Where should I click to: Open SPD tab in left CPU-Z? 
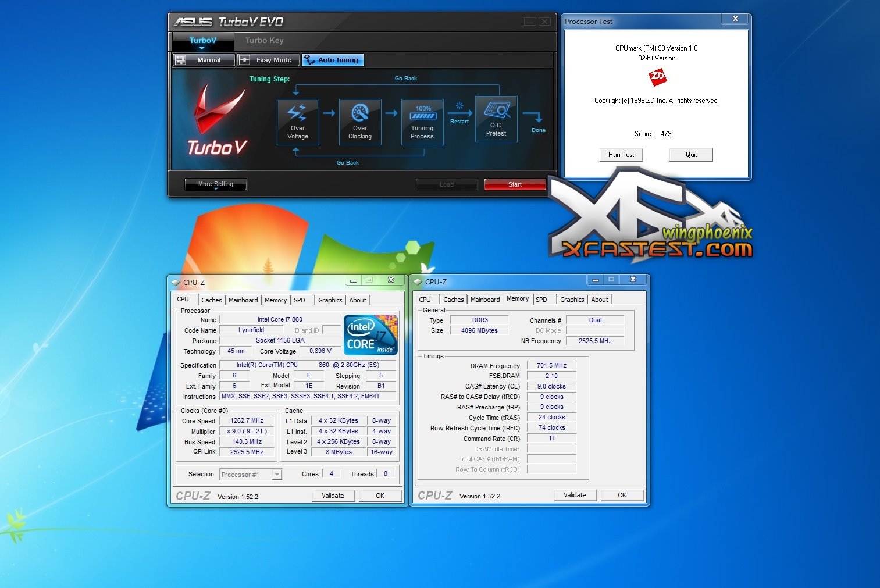tap(300, 301)
